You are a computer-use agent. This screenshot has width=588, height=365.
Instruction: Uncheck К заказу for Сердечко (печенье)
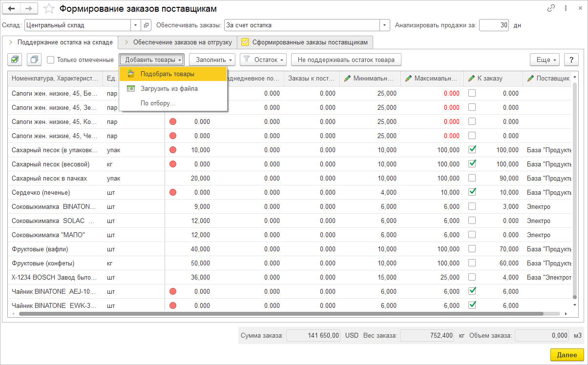[x=472, y=192]
